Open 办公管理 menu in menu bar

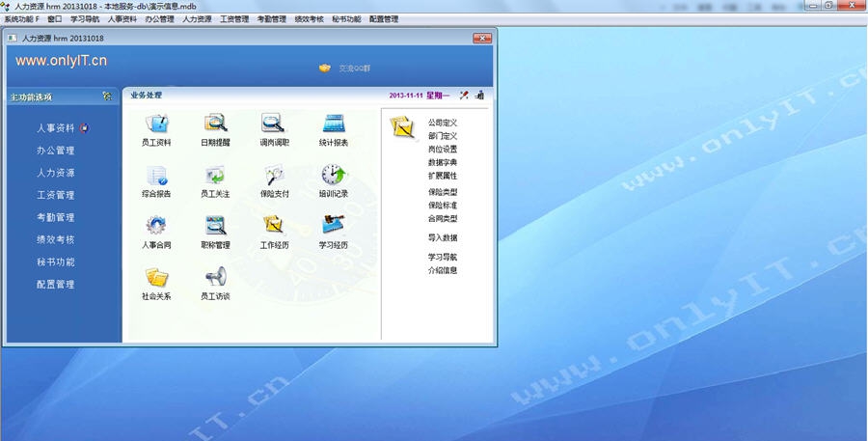tap(159, 19)
